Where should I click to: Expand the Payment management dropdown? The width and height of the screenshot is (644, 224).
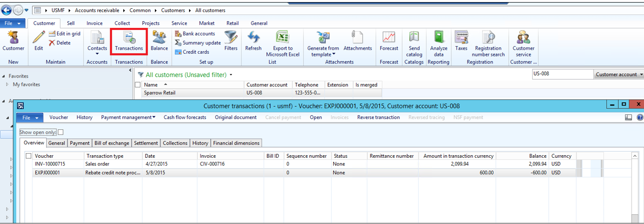(128, 117)
